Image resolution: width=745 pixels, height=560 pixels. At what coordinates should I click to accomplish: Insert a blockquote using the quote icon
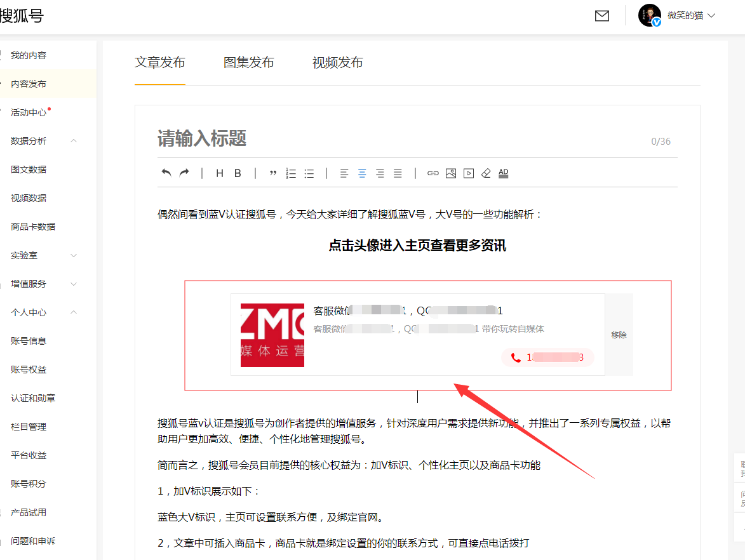[x=273, y=173]
